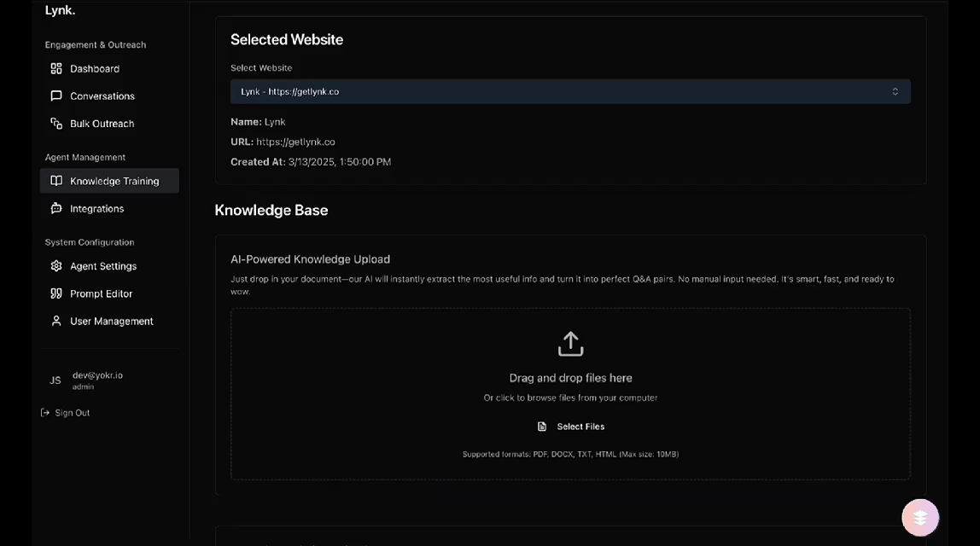Screen dimensions: 980x546
Task: Click the Integrations bot icon
Action: pyautogui.click(x=56, y=208)
